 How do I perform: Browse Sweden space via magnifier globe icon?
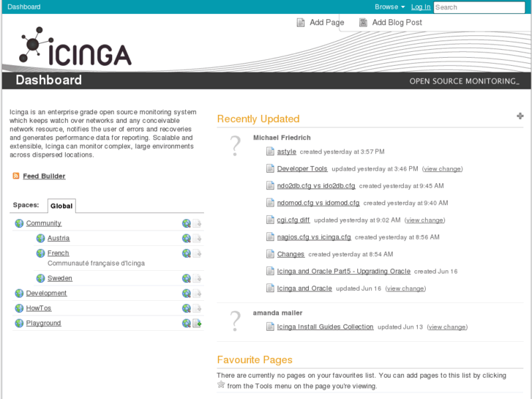pyautogui.click(x=187, y=278)
